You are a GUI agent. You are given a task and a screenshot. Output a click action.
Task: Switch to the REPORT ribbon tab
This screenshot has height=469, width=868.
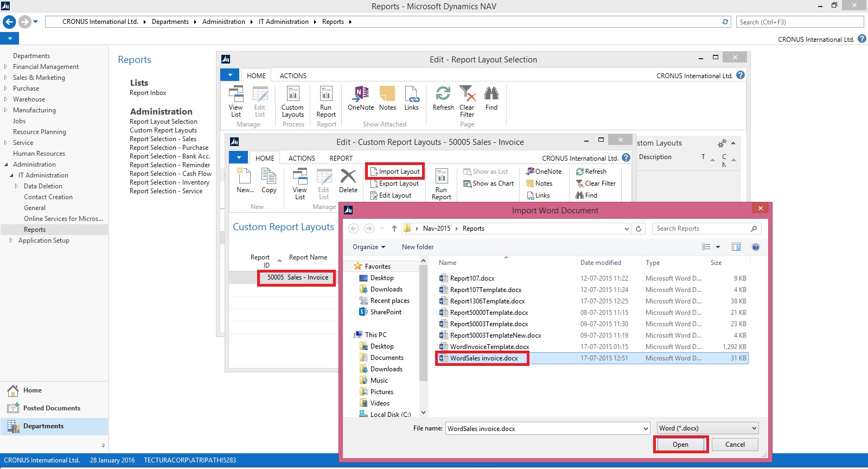coord(341,159)
